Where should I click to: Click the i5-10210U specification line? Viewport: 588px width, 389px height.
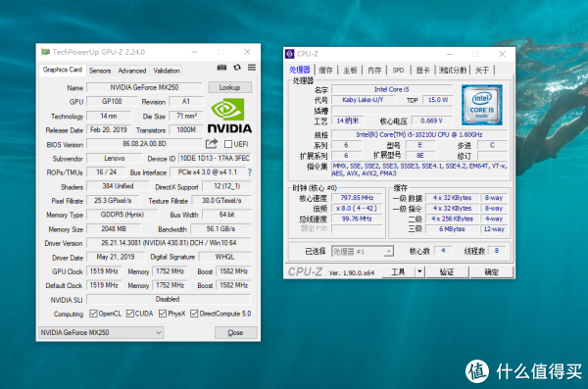419,134
